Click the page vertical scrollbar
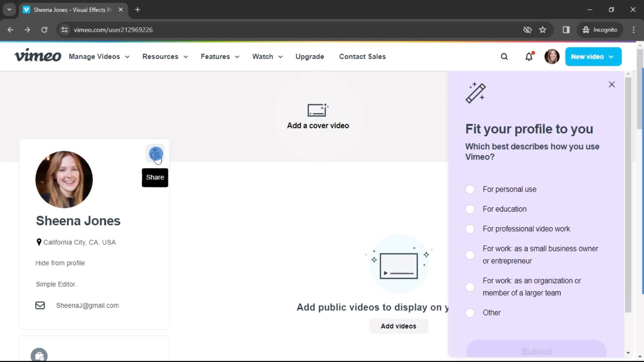Image resolution: width=644 pixels, height=362 pixels. point(640,89)
